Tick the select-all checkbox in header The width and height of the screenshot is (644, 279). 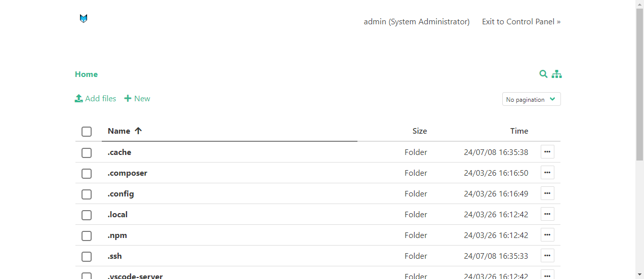[87, 132]
